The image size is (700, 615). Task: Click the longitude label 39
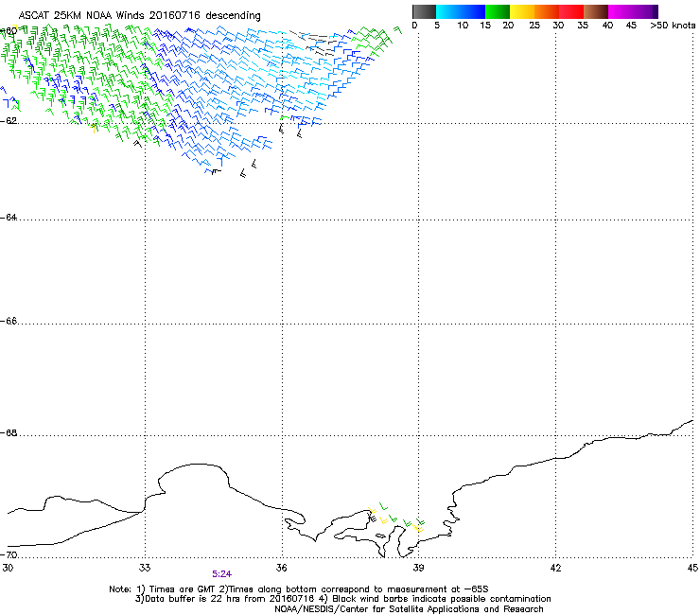tap(418, 568)
